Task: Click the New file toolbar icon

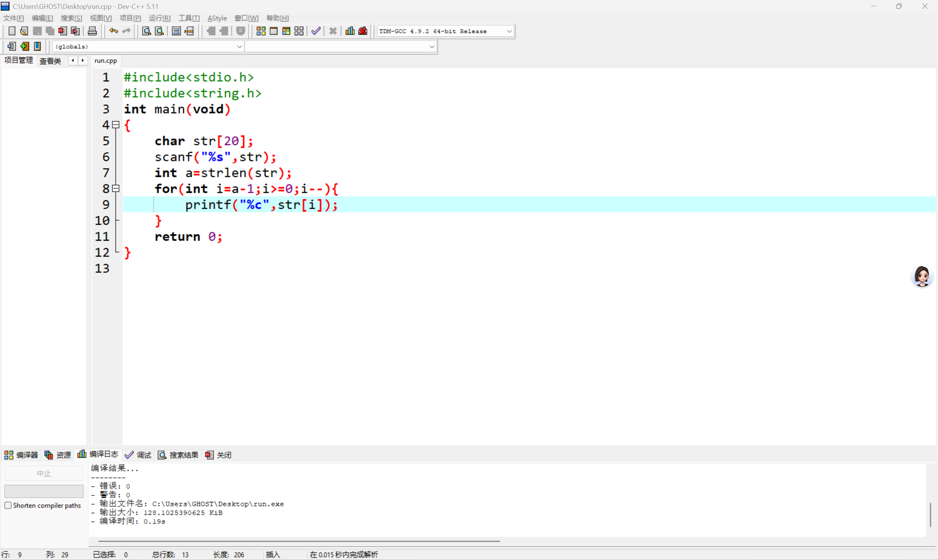Action: pyautogui.click(x=12, y=31)
